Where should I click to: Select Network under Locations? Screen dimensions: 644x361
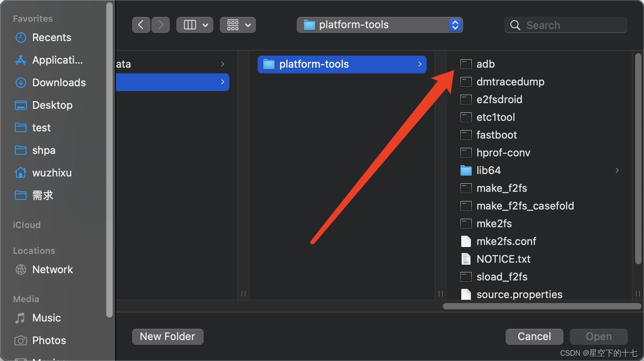(x=52, y=270)
